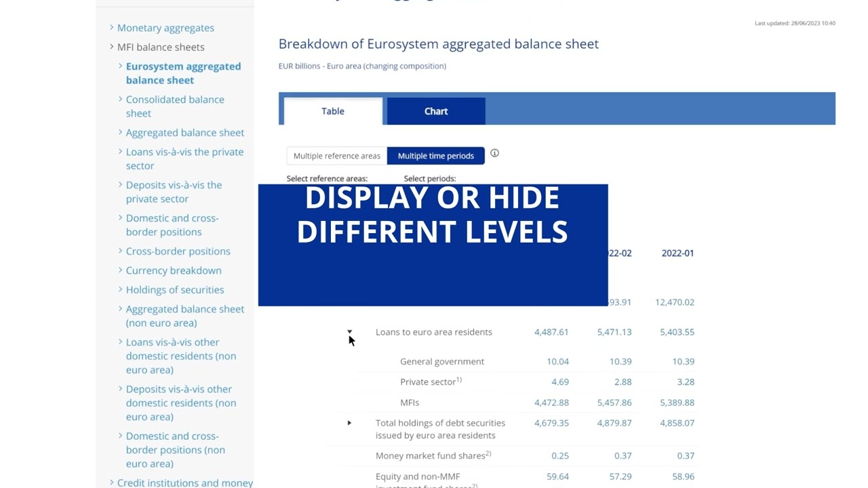Open Currency breakdown link
Image resolution: width=868 pixels, height=488 pixels.
174,270
